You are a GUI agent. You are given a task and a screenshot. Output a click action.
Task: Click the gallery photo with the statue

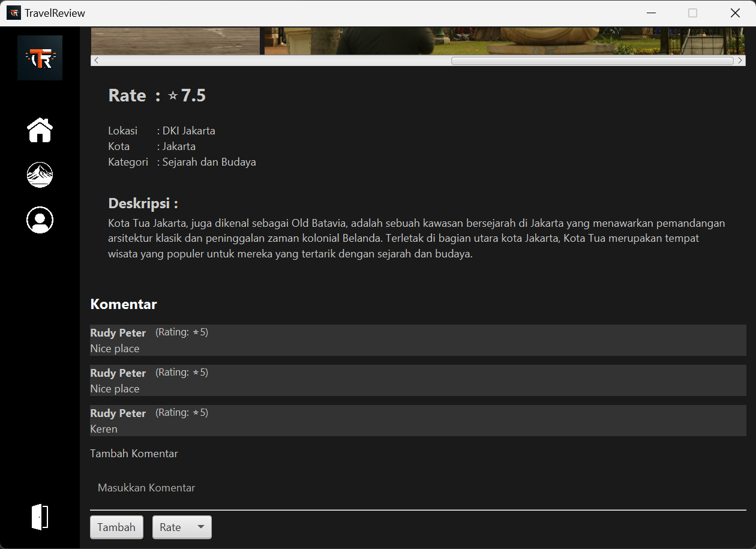click(x=504, y=41)
